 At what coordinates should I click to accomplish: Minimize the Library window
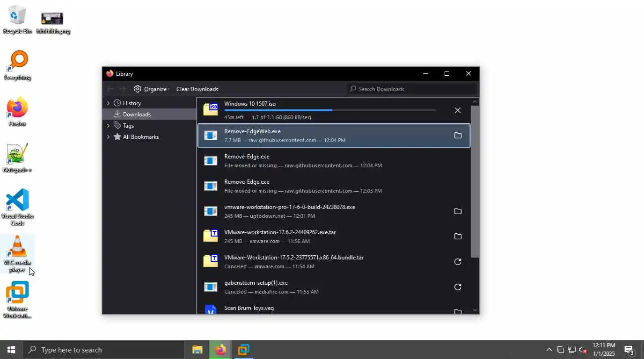[425, 73]
